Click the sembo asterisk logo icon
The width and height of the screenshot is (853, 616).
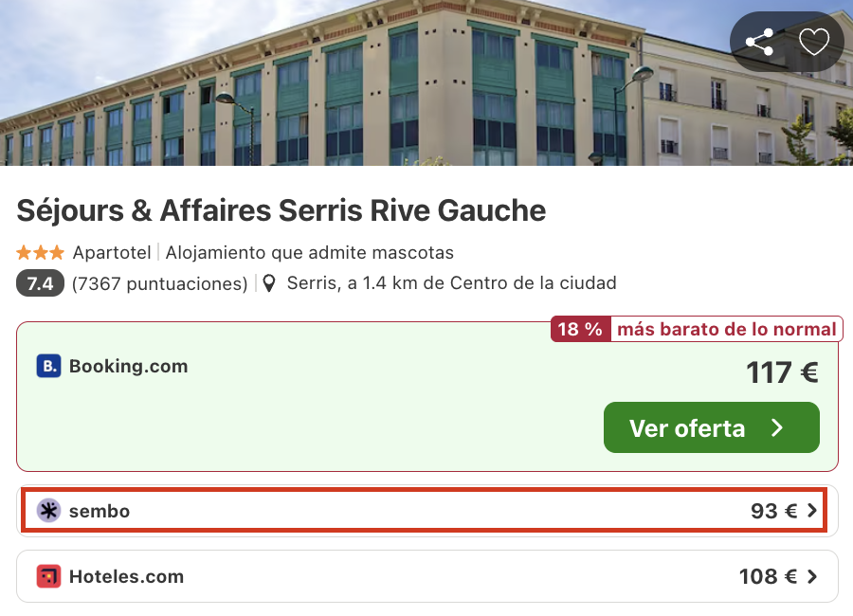(x=48, y=511)
